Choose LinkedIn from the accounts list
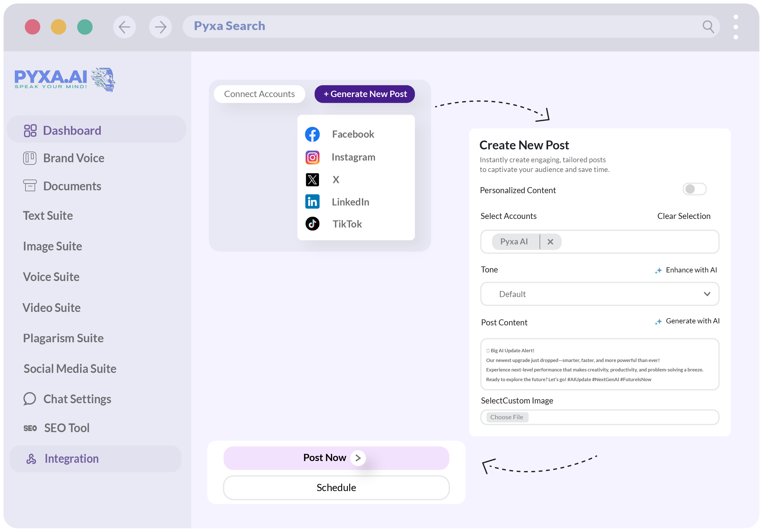The height and width of the screenshot is (532, 763). 350,202
